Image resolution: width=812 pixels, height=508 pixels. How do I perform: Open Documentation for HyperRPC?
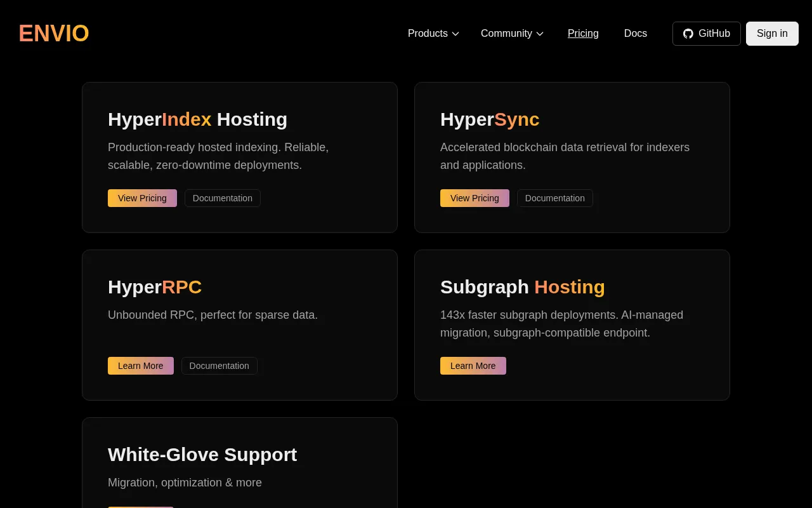(219, 366)
